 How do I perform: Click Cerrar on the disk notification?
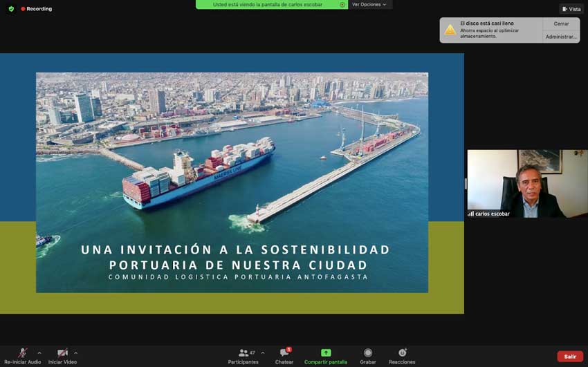pyautogui.click(x=561, y=23)
